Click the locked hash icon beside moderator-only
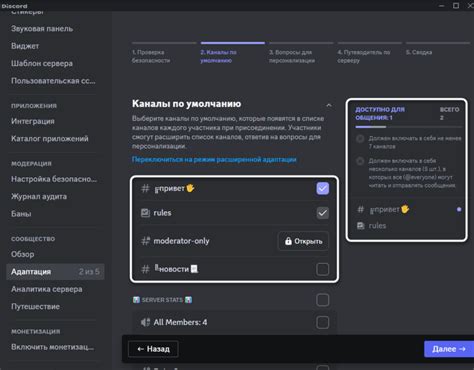The width and height of the screenshot is (474, 370). (x=145, y=241)
